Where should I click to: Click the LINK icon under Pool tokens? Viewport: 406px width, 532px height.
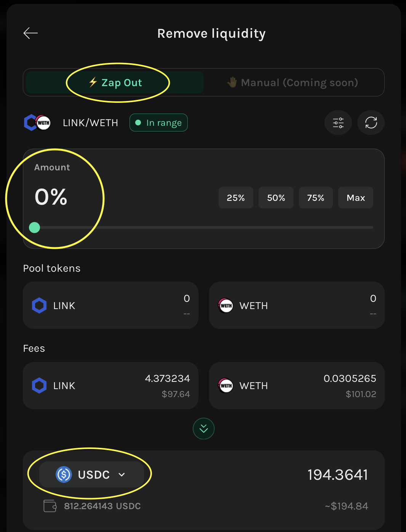click(39, 306)
